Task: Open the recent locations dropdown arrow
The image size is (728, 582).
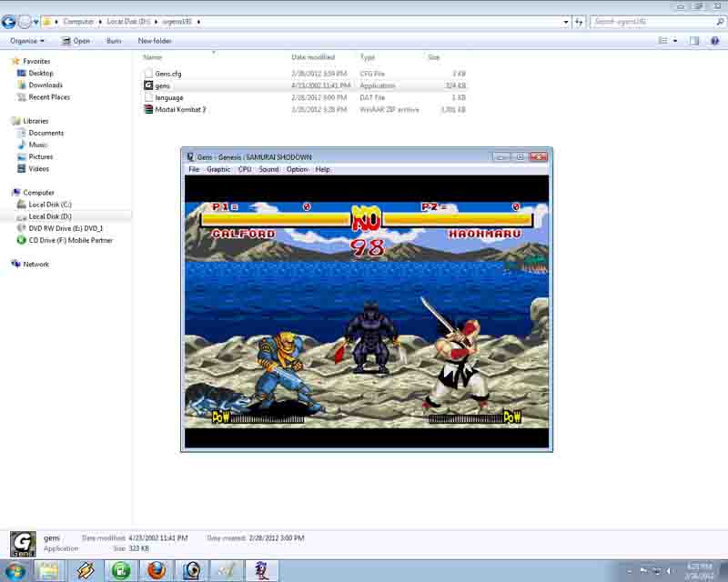Action: 35,22
